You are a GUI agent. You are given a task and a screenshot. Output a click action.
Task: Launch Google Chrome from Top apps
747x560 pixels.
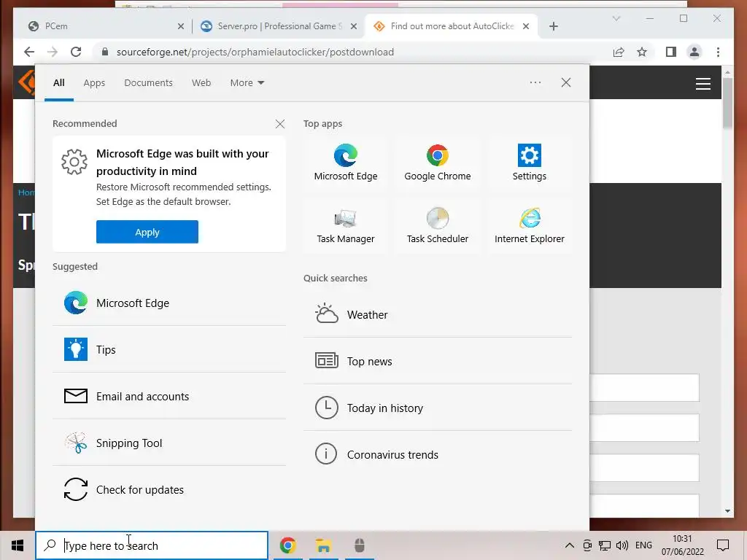coord(438,163)
